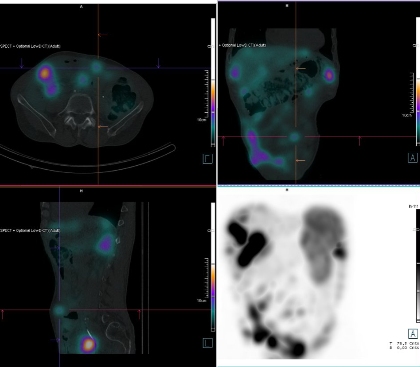Click the orientation letter at the top of the axial view

click(81, 6)
